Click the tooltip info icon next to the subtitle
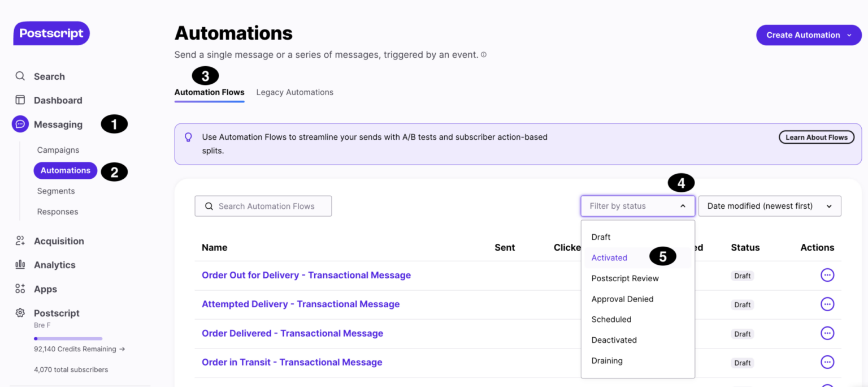The image size is (868, 387). (x=484, y=54)
